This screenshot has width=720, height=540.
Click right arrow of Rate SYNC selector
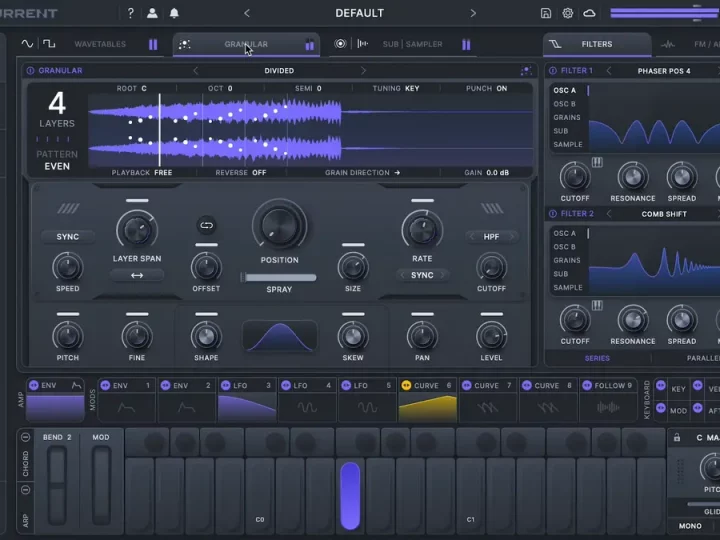tap(442, 275)
